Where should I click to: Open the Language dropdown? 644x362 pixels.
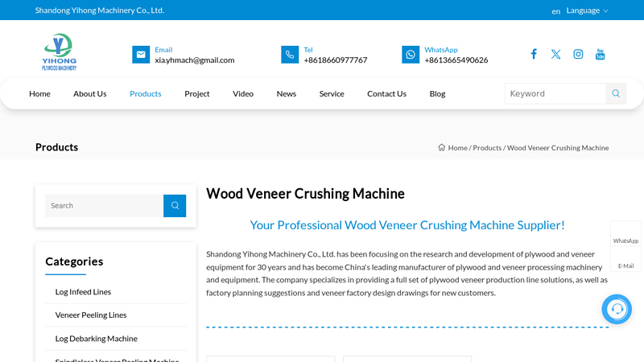click(x=587, y=10)
